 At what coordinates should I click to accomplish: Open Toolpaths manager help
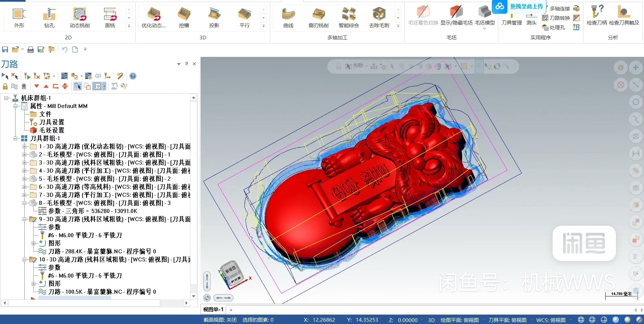(133, 76)
